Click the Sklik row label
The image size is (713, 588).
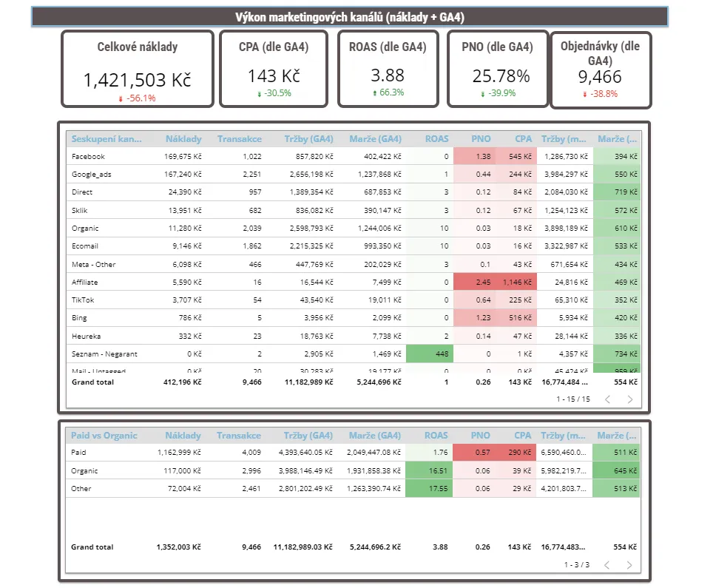point(80,210)
